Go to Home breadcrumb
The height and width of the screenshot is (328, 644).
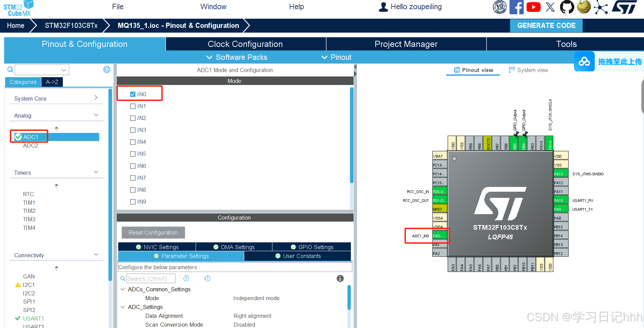16,25
